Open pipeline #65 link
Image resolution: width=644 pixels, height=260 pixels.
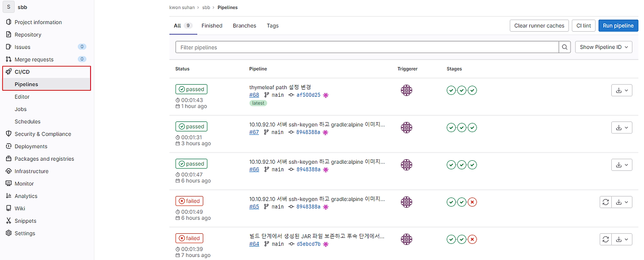pos(254,207)
